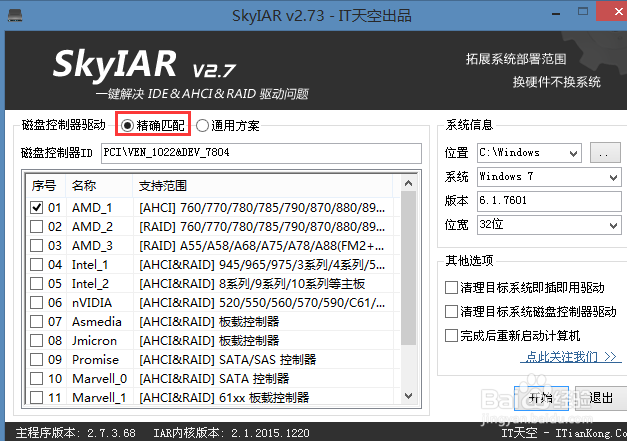Click '[AHCI&RAID] 61xx 板载控制器' support text
The width and height of the screenshot is (627, 441).
(224, 397)
